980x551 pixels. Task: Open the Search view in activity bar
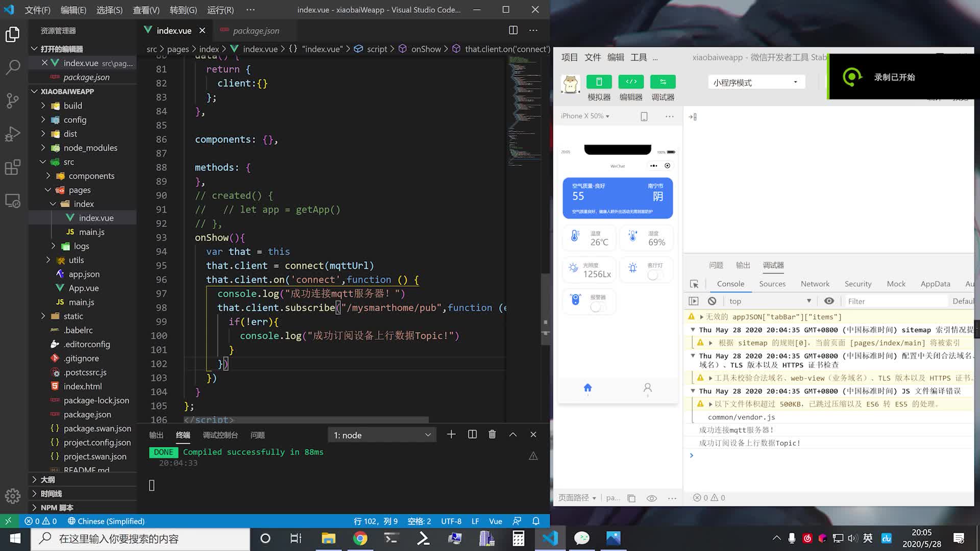pyautogui.click(x=13, y=67)
